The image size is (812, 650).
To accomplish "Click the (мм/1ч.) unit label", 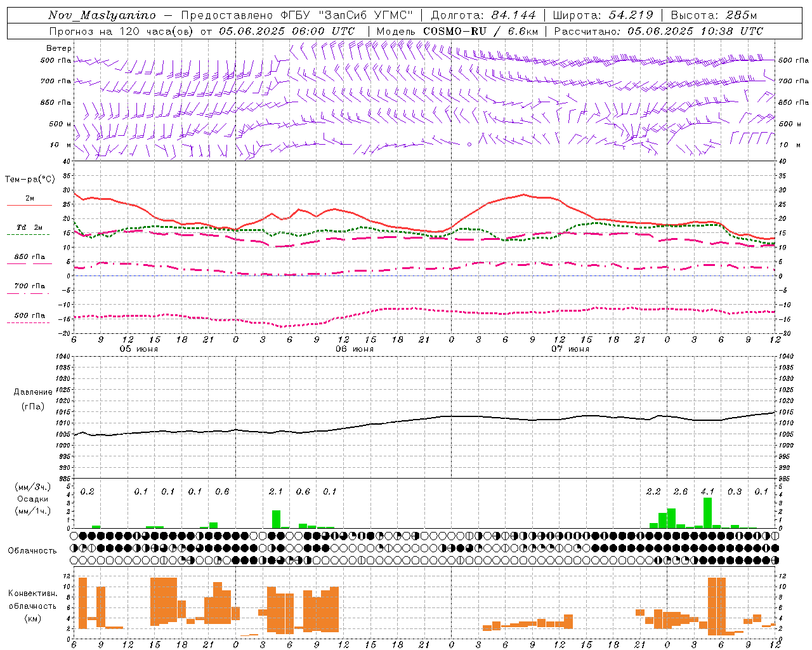I will pyautogui.click(x=33, y=511).
